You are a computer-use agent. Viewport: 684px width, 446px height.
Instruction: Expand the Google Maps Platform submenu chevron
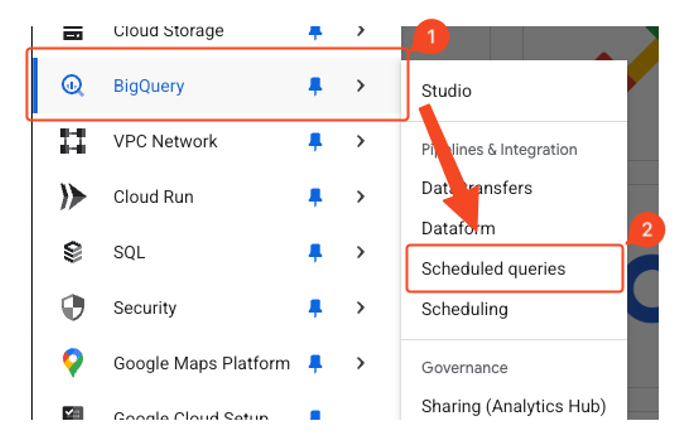pos(360,363)
